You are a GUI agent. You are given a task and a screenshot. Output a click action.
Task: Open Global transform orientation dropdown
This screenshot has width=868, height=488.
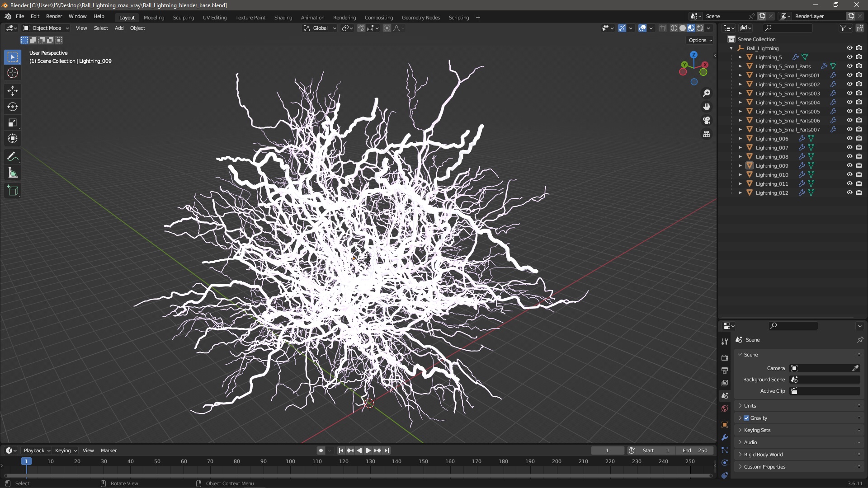click(320, 28)
